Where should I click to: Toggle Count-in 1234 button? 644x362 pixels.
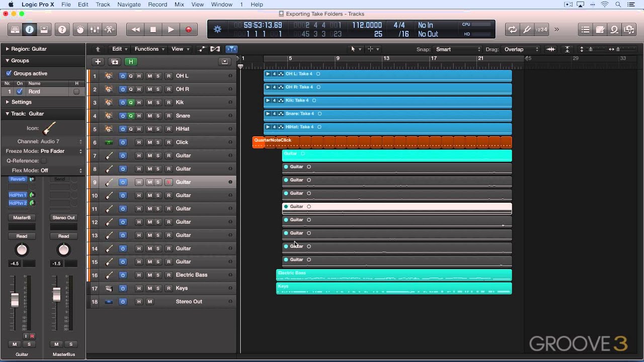click(541, 30)
